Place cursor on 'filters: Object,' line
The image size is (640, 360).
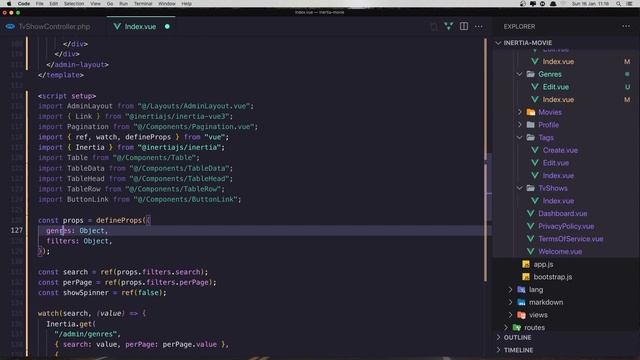tap(79, 241)
